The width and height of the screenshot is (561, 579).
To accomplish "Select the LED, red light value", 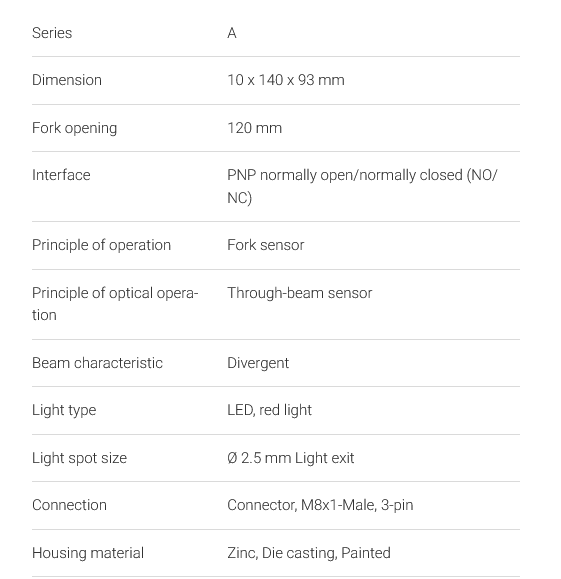I will (269, 410).
